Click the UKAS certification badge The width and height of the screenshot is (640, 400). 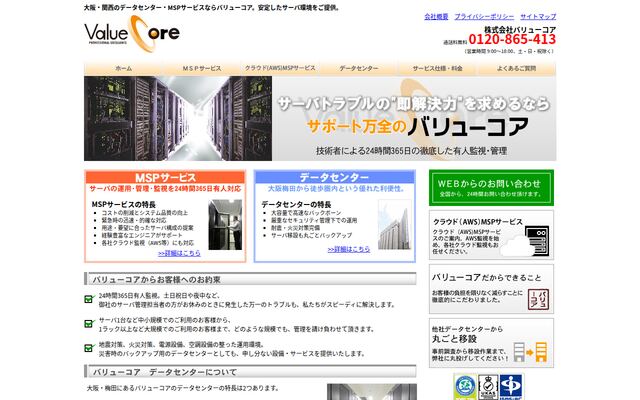point(488,387)
